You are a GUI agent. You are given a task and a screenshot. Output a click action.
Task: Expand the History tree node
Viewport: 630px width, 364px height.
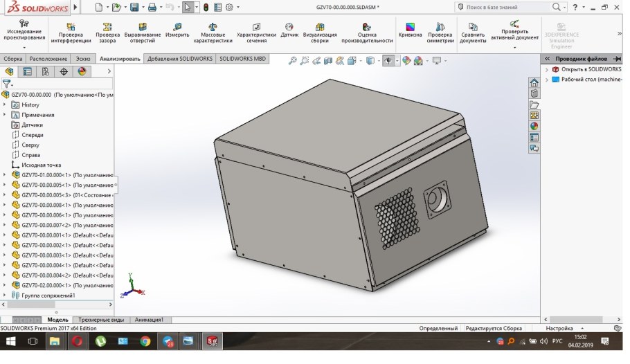[x=5, y=105]
